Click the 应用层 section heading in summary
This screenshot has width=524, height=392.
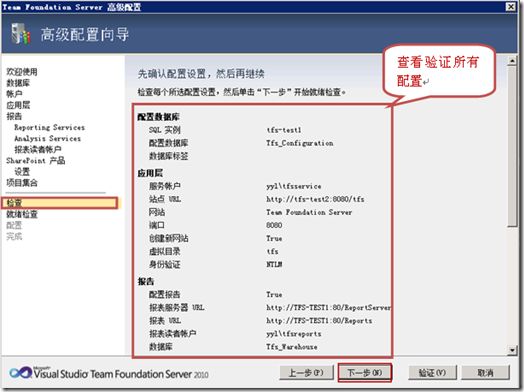point(150,173)
